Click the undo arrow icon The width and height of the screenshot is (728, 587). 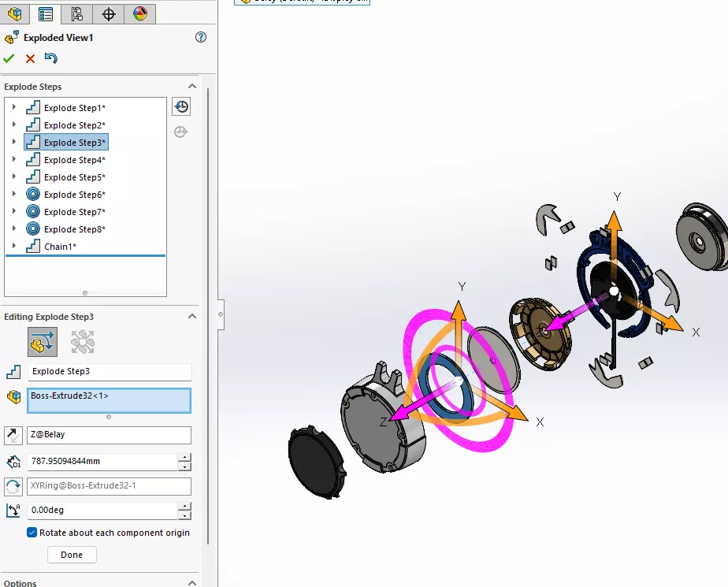[x=51, y=58]
